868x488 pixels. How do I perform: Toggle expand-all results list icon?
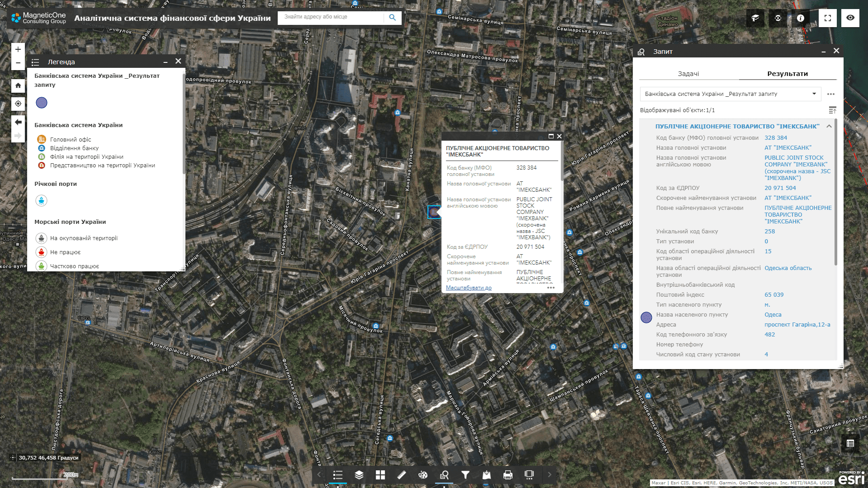832,110
